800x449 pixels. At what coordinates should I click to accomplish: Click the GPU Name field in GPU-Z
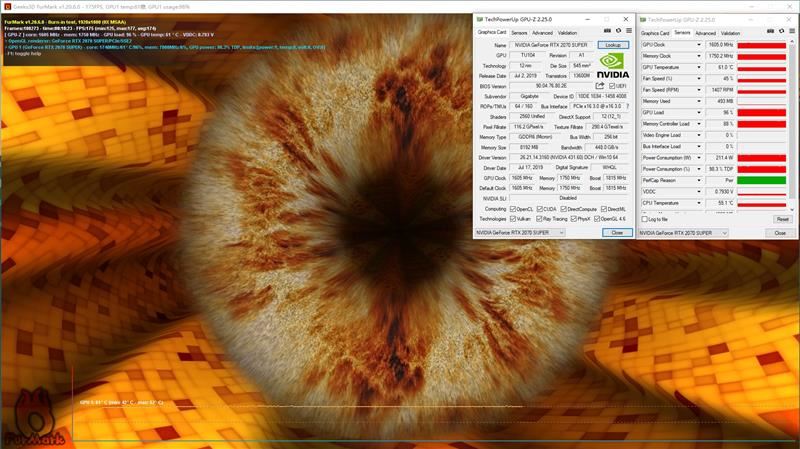pos(551,45)
